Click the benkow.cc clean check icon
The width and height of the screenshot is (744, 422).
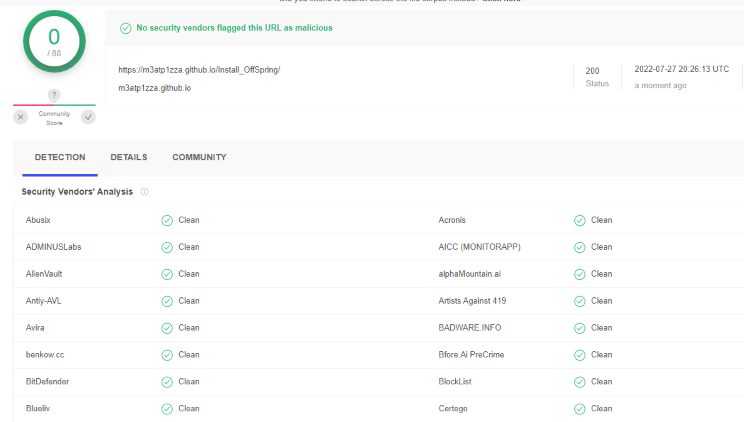167,355
